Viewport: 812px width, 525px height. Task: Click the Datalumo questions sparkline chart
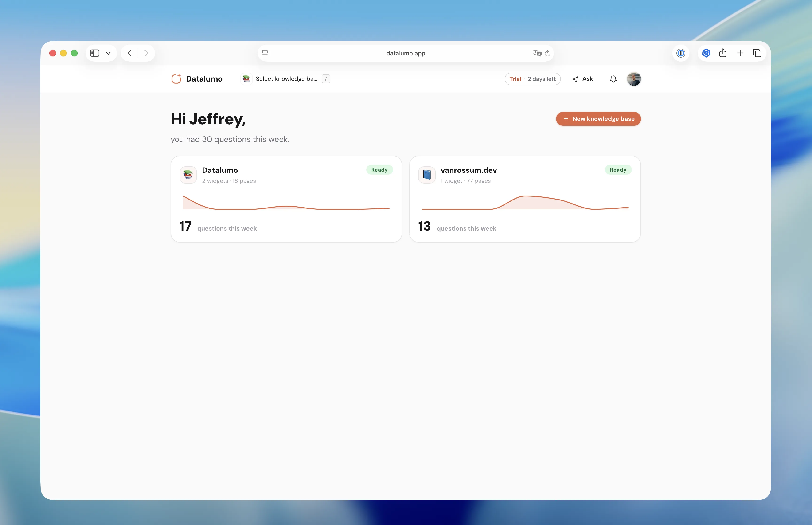click(286, 203)
